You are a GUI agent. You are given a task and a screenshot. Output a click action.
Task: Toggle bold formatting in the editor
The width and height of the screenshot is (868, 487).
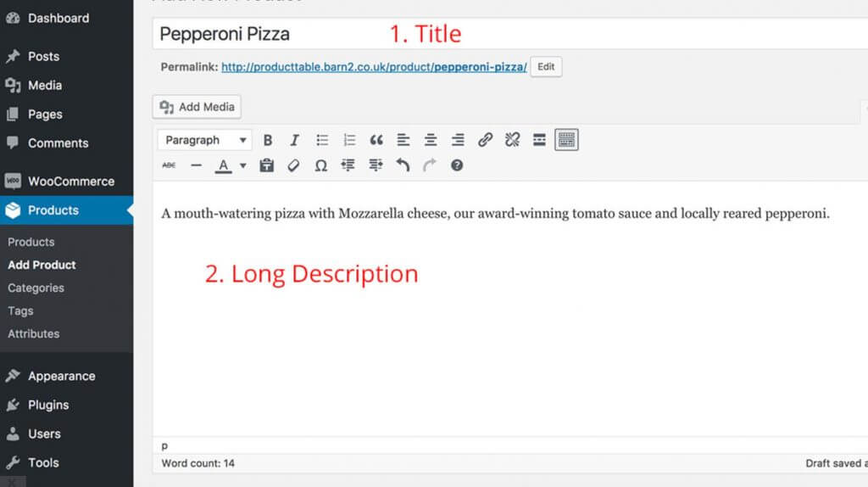point(268,140)
